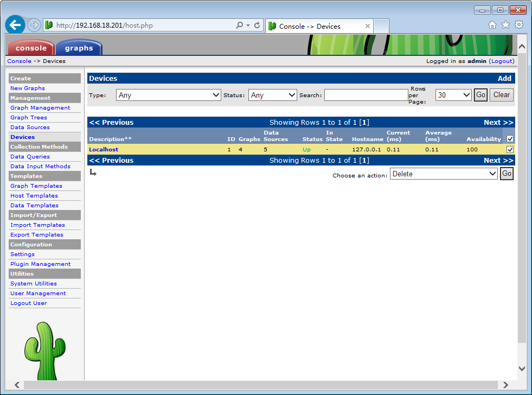Open favorites with the star icon
The height and width of the screenshot is (395, 532).
point(505,25)
